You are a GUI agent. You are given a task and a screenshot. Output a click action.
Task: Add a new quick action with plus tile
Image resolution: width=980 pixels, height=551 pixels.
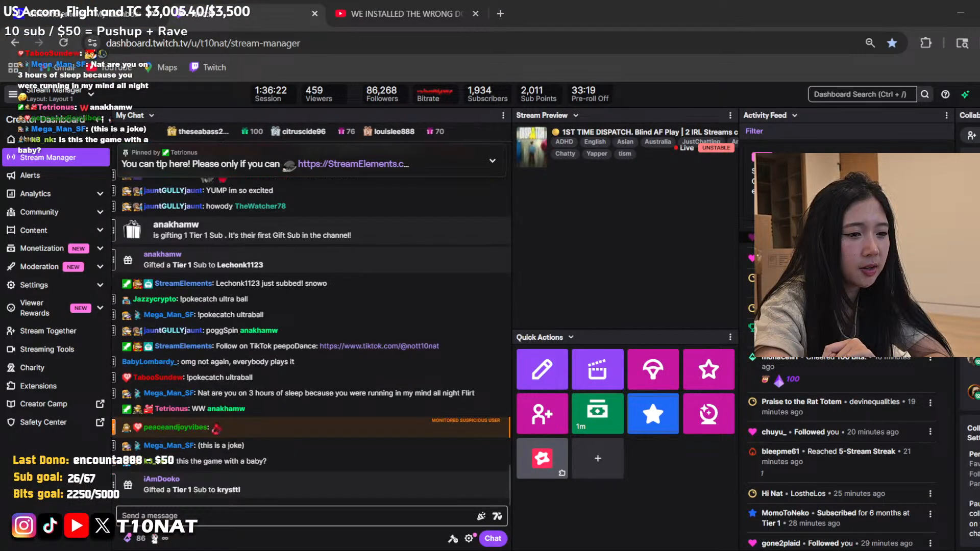pyautogui.click(x=597, y=458)
